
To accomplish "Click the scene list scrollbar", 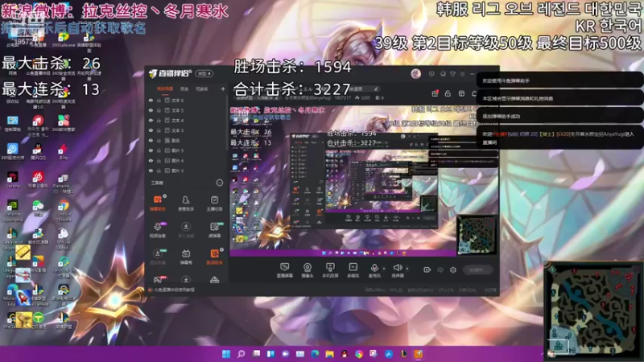I will pyautogui.click(x=227, y=123).
